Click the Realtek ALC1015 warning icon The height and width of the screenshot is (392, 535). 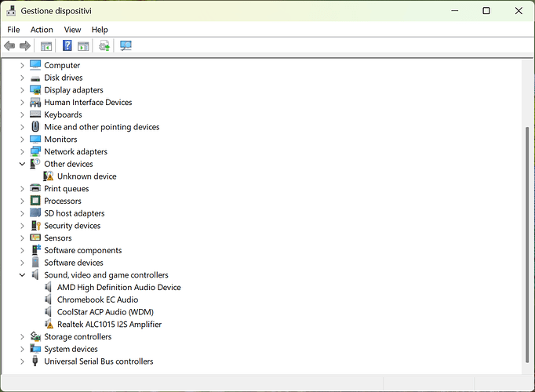(49, 324)
